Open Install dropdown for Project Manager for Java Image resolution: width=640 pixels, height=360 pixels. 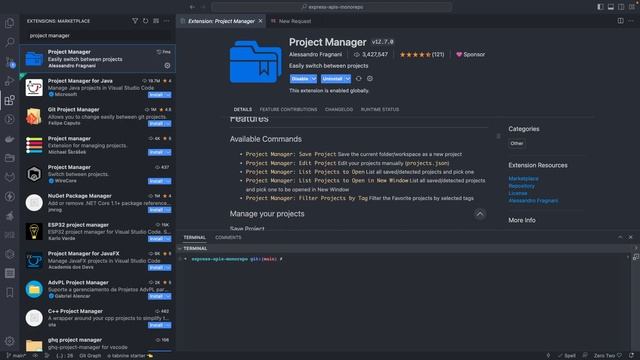tap(168, 95)
